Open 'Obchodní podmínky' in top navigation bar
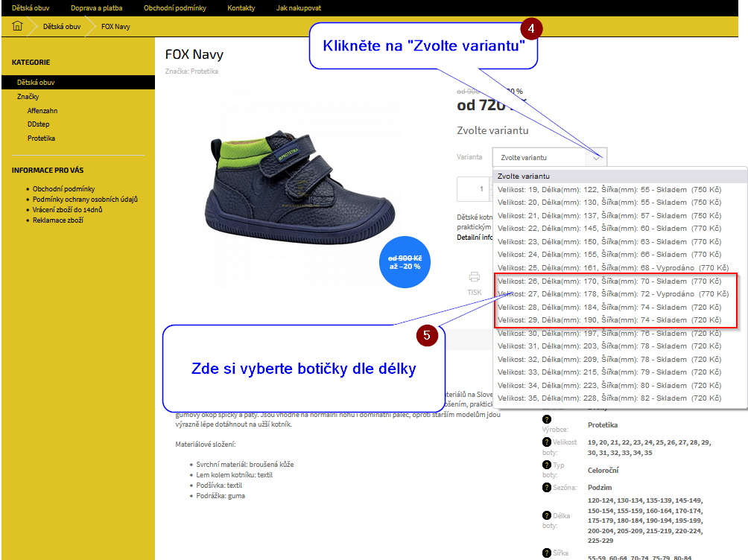The width and height of the screenshot is (748, 560). (x=175, y=8)
